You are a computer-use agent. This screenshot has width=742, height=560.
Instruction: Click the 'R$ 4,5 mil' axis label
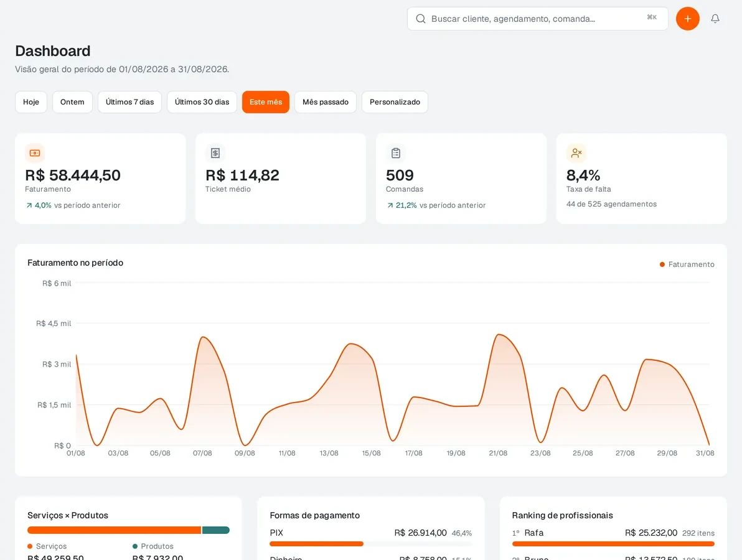54,324
